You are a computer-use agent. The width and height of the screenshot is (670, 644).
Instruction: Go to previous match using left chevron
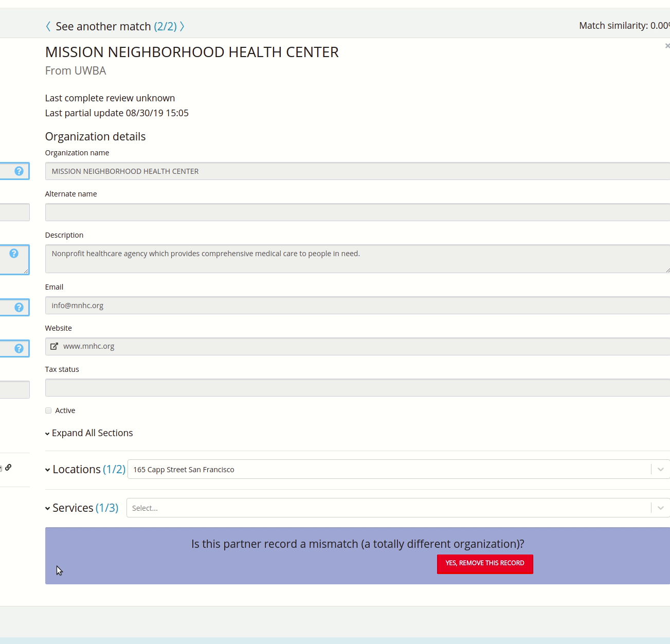48,26
